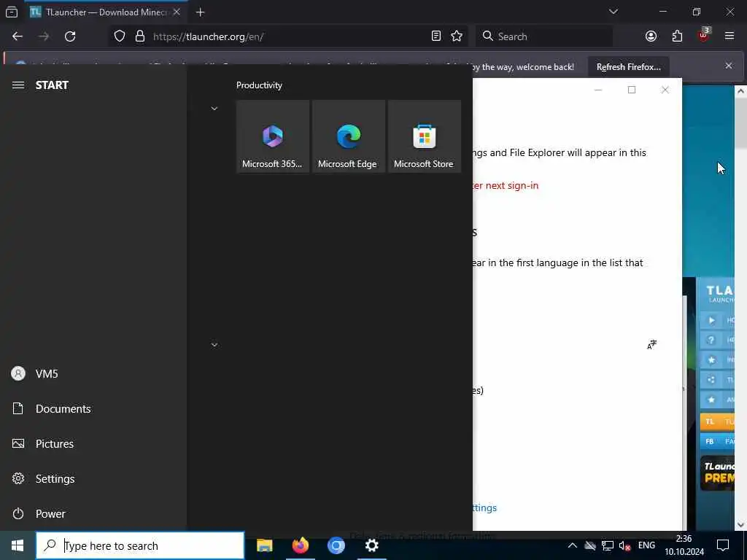Viewport: 747px width, 560px height.
Task: Click the Firefox Search field
Action: pyautogui.click(x=544, y=36)
